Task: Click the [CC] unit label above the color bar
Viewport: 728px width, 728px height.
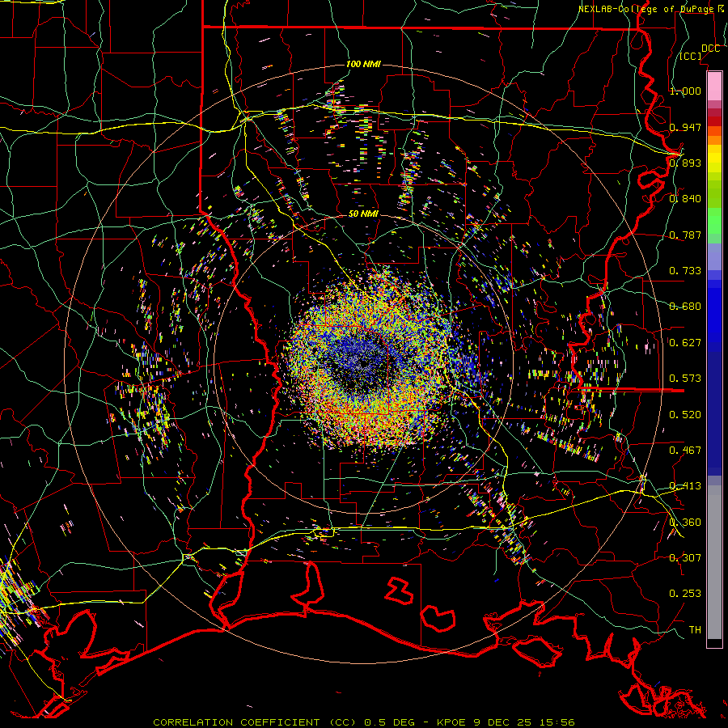Action: point(691,56)
